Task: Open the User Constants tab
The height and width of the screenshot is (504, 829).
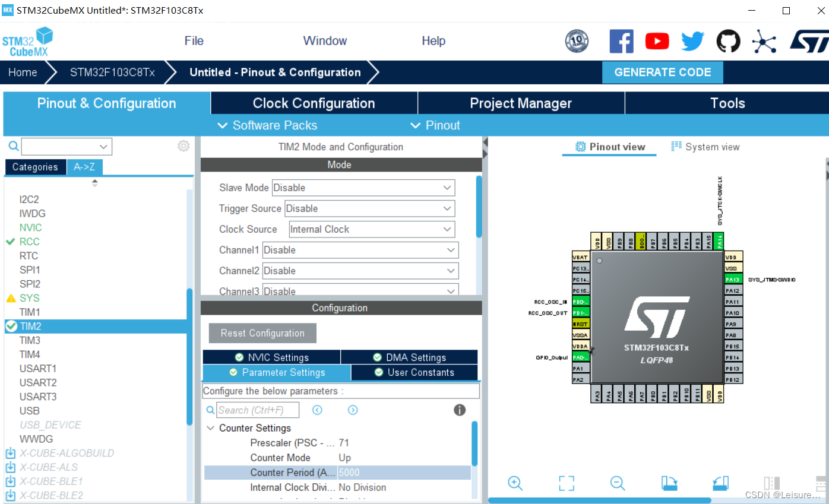Action: coord(414,373)
